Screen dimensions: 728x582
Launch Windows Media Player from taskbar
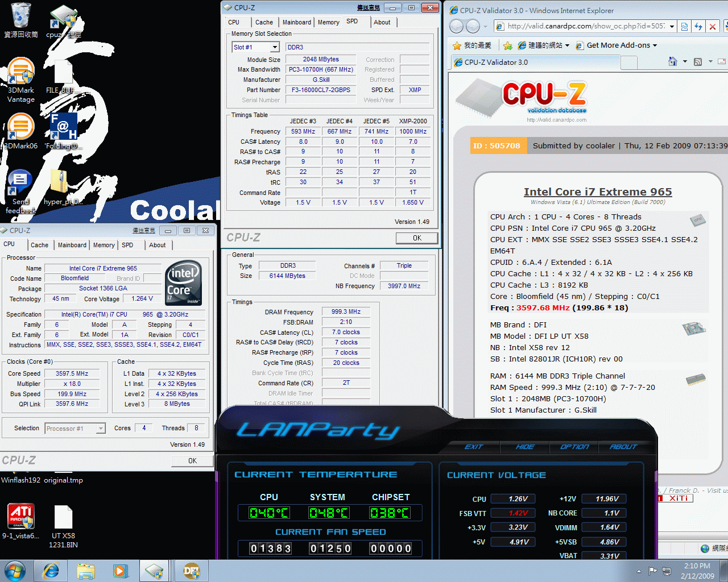120,571
